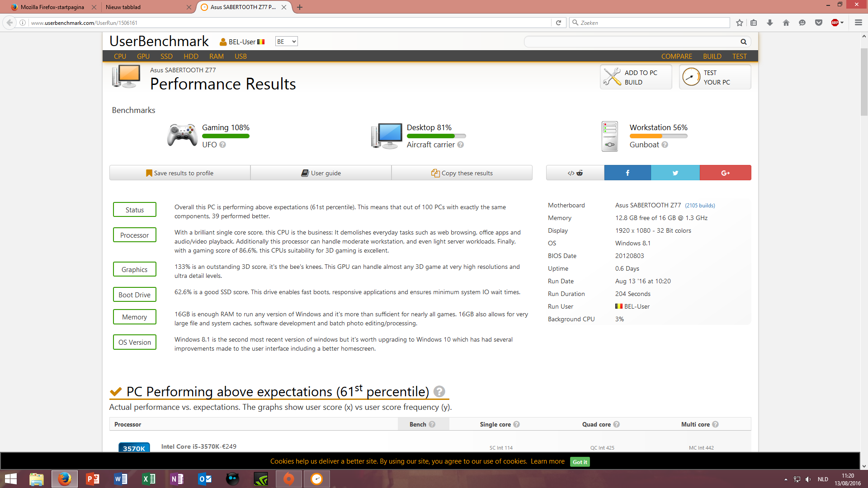Open BUILD in navigation bar
Image resolution: width=868 pixels, height=488 pixels.
712,56
